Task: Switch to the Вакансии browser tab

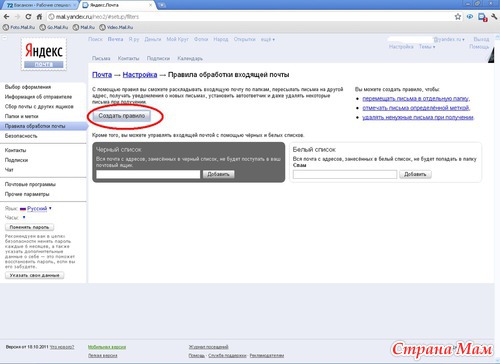Action: coord(39,5)
